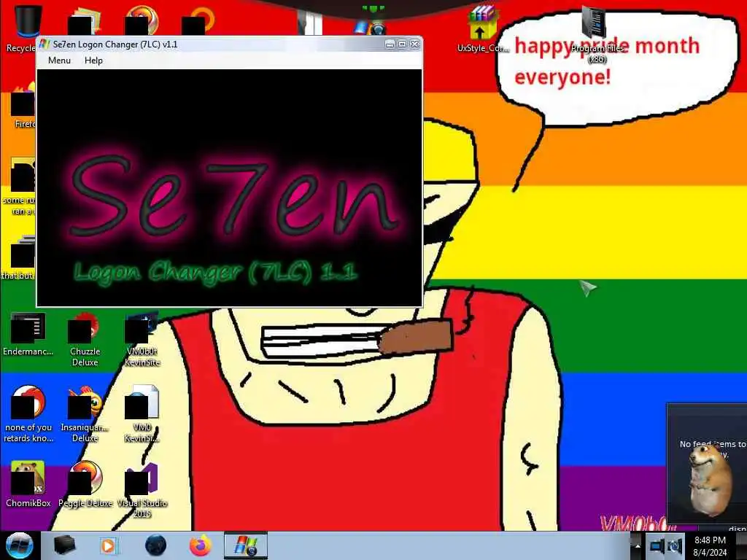Select the Chuzzle Deluxe desktop icon
This screenshot has height=560, width=747.
coord(85,339)
